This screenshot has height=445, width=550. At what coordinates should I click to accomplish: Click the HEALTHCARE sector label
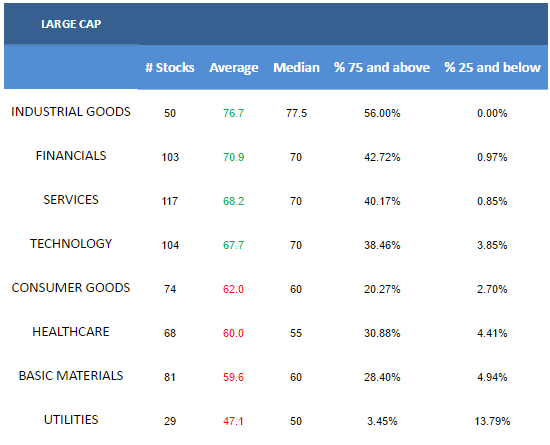(x=71, y=331)
